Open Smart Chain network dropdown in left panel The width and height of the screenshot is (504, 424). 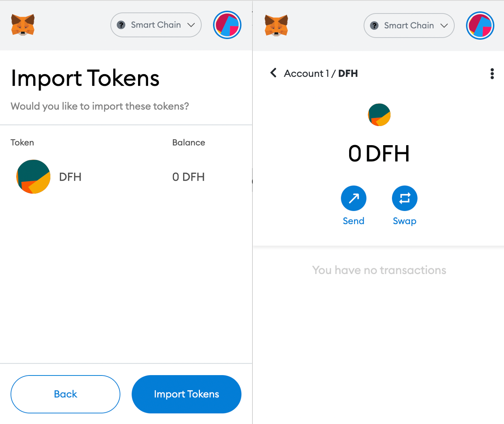click(x=156, y=25)
